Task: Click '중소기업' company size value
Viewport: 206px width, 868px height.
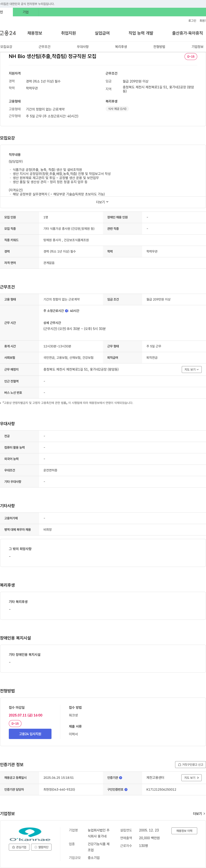Action: click(x=94, y=857)
